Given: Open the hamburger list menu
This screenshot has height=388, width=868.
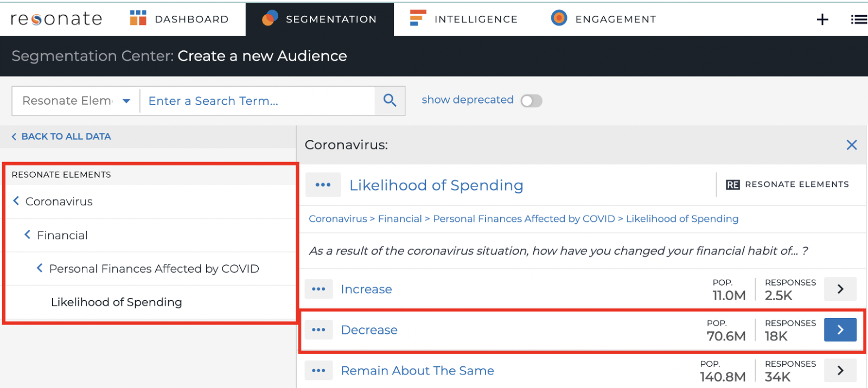Looking at the screenshot, I should (x=859, y=20).
